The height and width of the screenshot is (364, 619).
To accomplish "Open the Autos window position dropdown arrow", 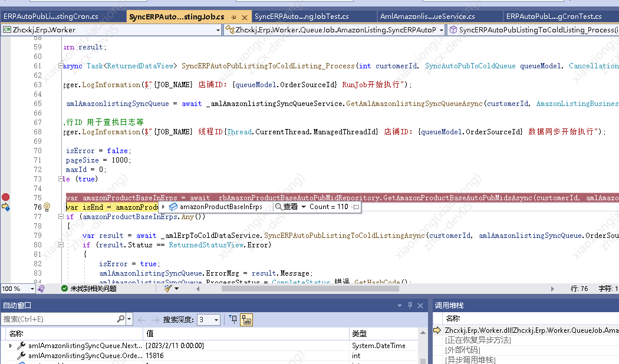I will coord(400,305).
